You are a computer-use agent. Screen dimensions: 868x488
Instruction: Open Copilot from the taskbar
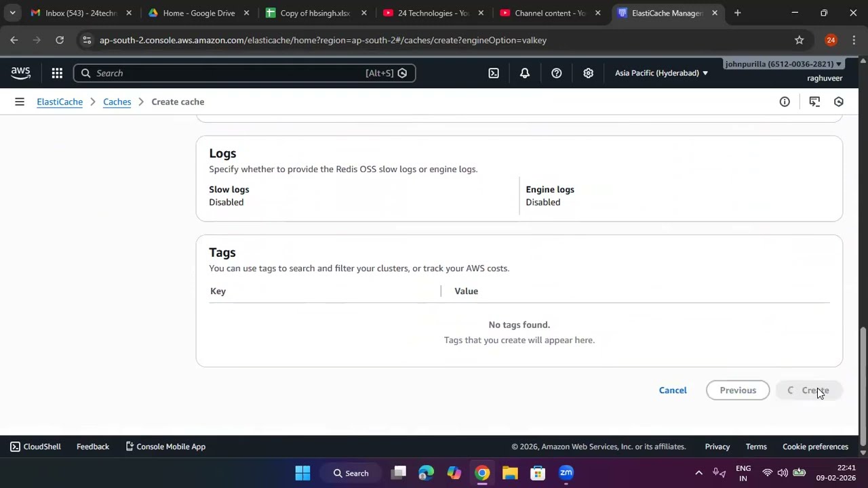[454, 473]
